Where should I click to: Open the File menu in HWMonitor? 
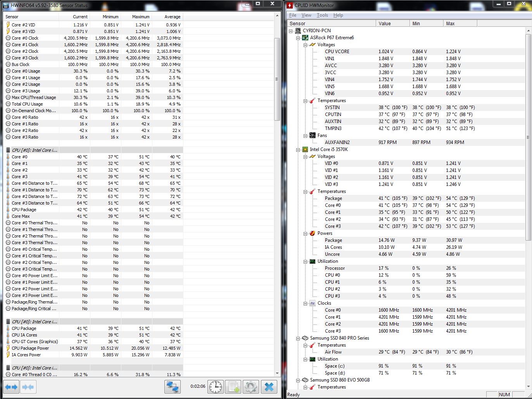click(x=293, y=15)
